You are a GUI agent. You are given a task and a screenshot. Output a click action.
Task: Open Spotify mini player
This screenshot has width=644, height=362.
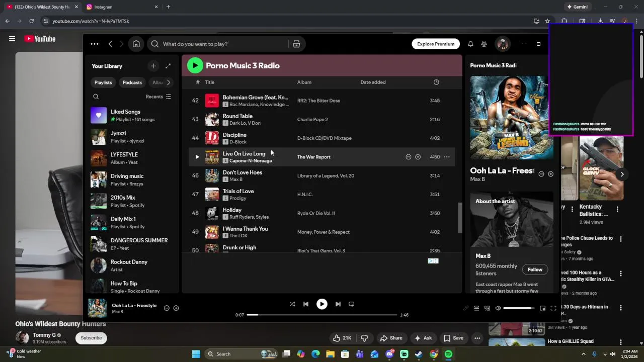pyautogui.click(x=542, y=308)
